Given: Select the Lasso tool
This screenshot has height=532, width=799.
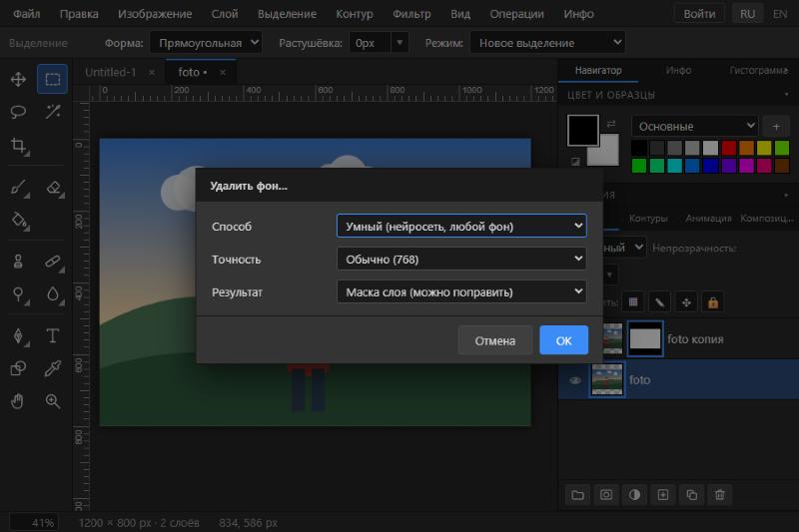Looking at the screenshot, I should [18, 112].
